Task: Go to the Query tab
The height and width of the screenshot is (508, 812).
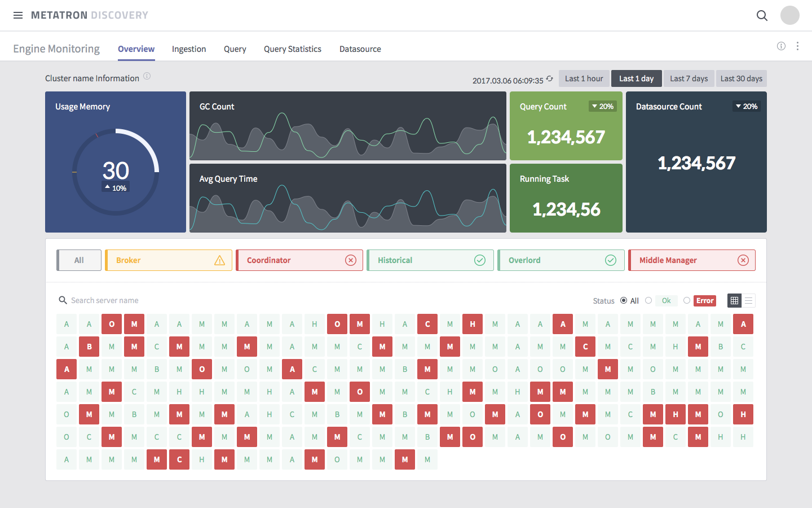Action: click(235, 49)
